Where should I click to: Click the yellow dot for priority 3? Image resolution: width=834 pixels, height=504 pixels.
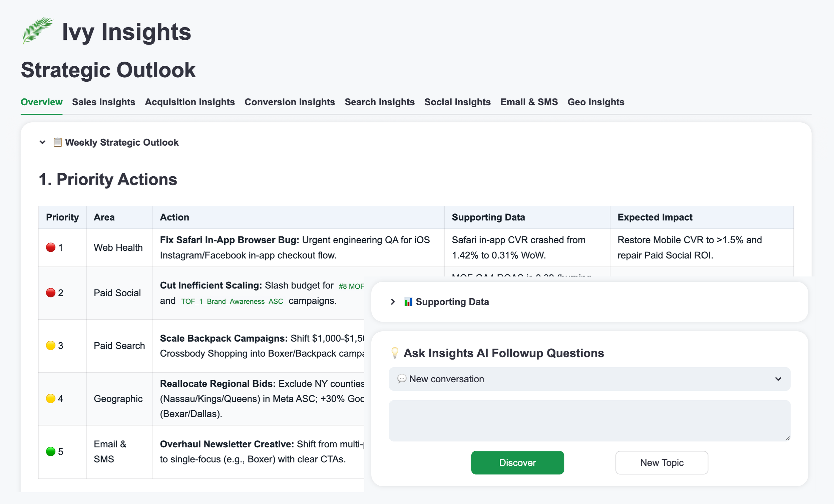pos(51,346)
